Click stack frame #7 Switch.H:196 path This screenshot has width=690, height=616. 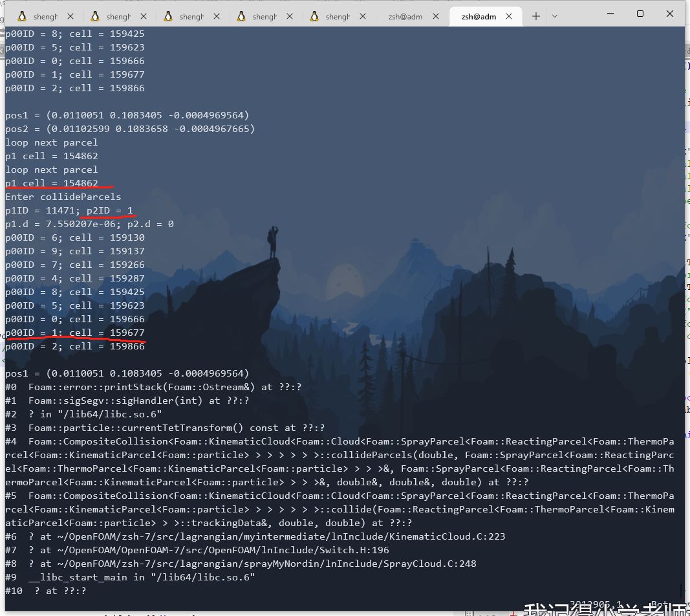(197, 551)
